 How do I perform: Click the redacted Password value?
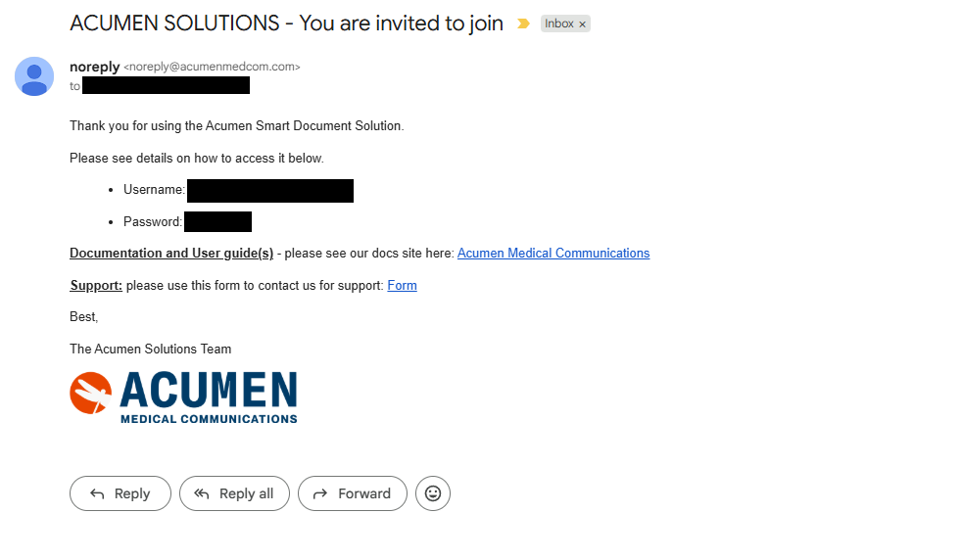coord(217,222)
